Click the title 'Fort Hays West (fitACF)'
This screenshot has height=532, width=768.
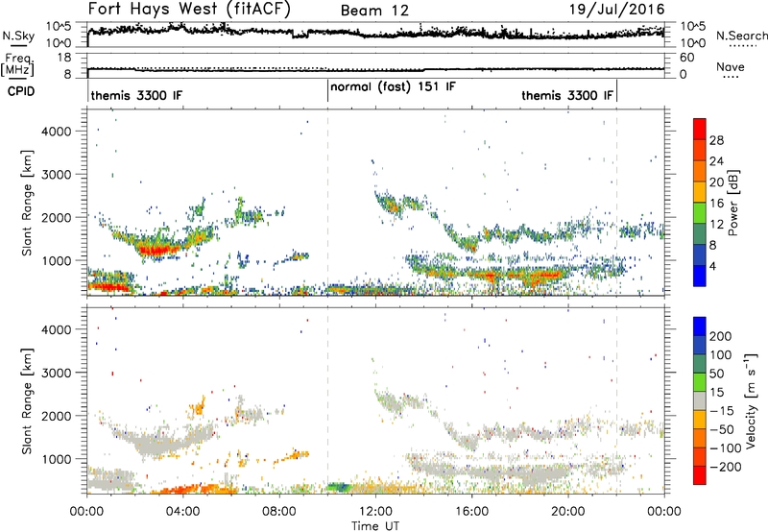pos(189,10)
